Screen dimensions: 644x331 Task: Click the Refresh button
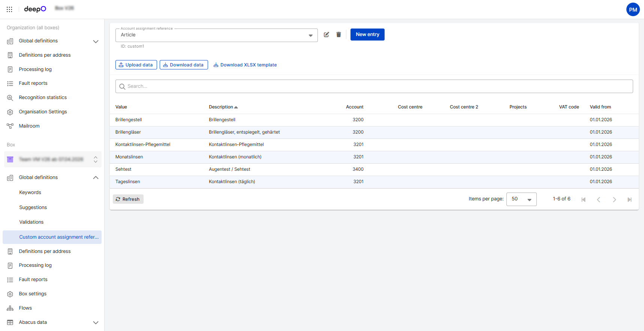(x=128, y=199)
